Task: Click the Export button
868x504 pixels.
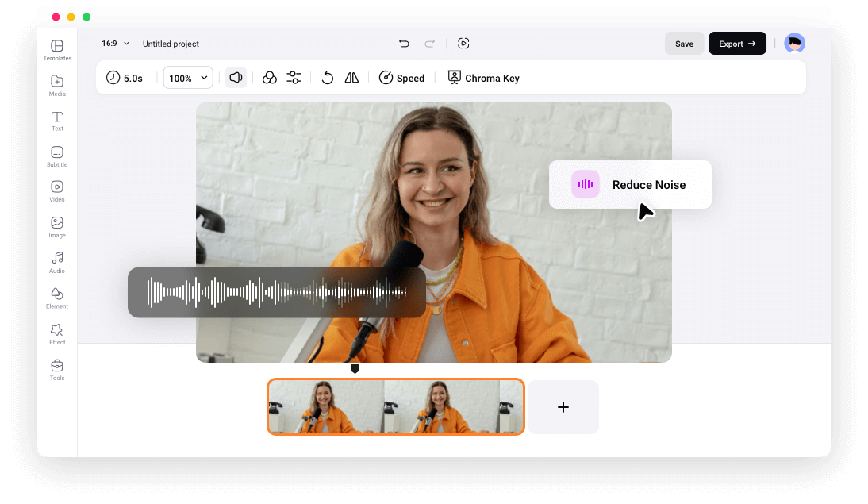Action: pos(737,43)
